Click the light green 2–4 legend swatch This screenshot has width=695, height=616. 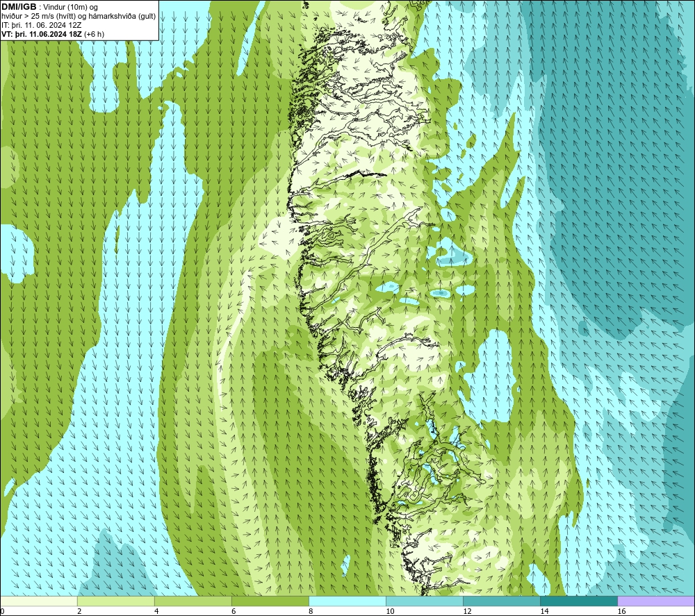115,601
